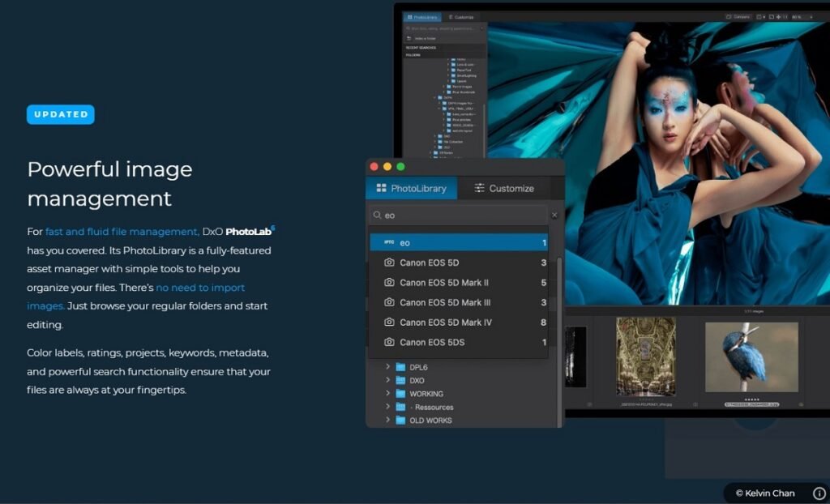Select the kingfisher bird thumbnail
830x504 pixels.
tap(751, 357)
